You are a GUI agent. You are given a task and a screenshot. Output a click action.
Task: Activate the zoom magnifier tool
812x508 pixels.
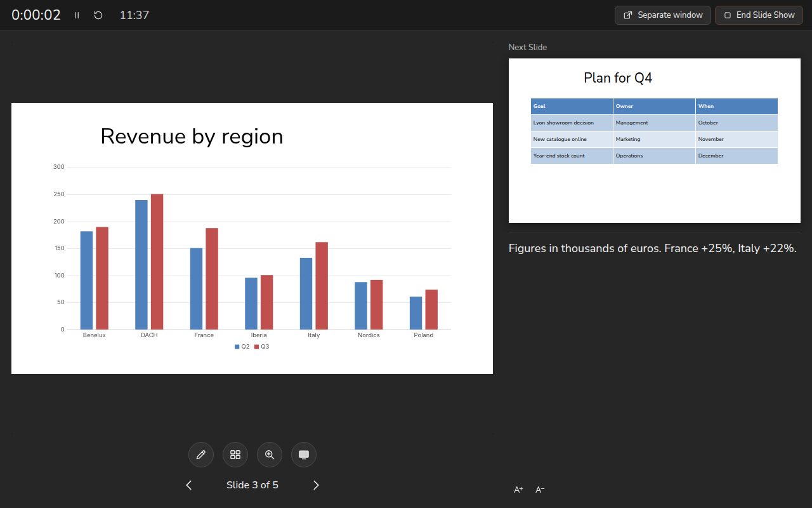coord(270,455)
